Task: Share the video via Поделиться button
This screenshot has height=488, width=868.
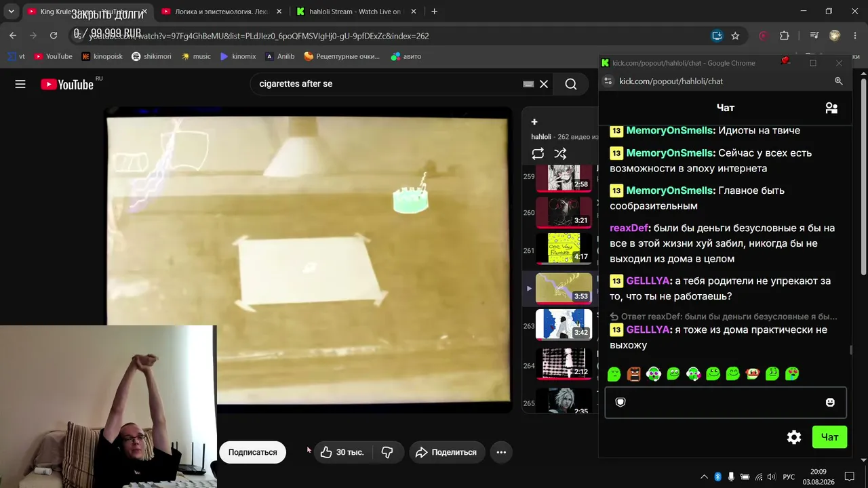Action: pyautogui.click(x=447, y=452)
